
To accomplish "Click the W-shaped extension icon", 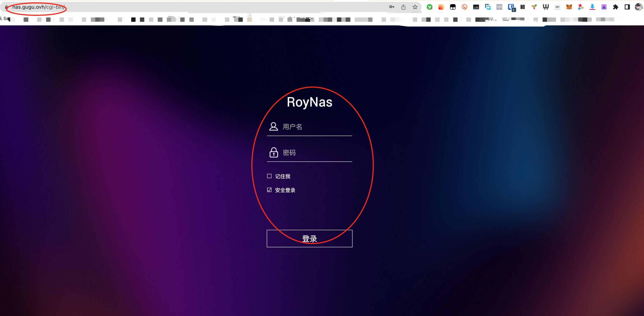I will pos(546,7).
